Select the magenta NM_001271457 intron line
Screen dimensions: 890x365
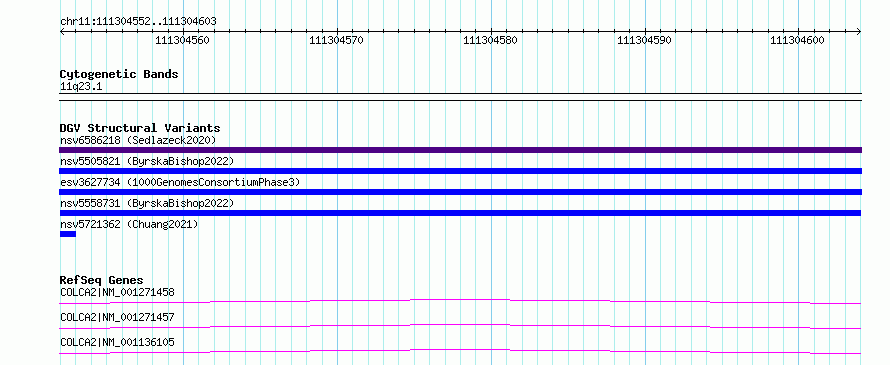pos(460,326)
